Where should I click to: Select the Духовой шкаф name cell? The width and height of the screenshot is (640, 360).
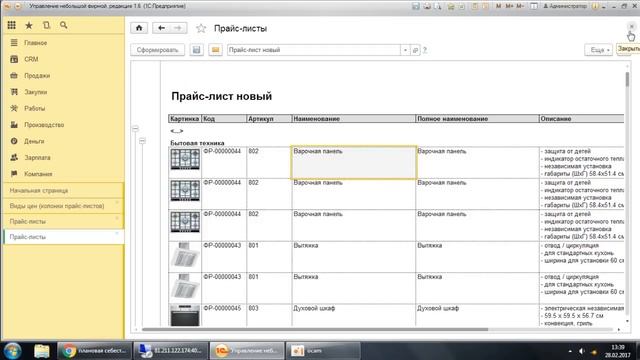(353, 315)
